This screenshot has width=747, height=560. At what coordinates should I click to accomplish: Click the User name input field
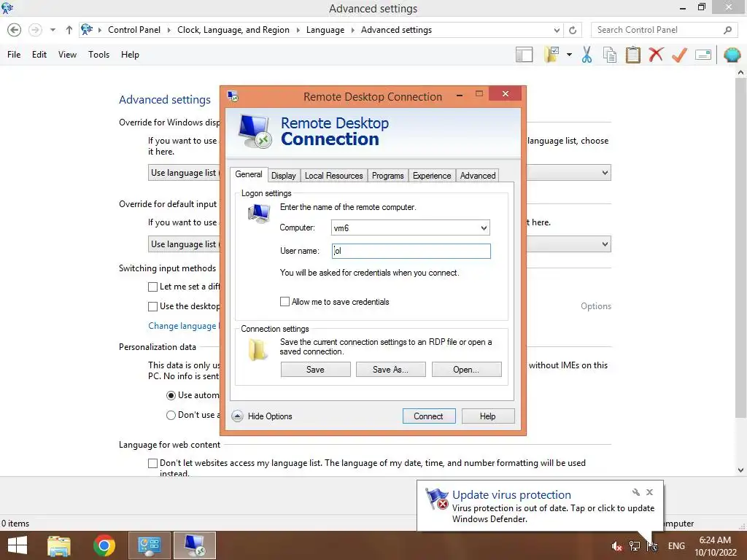(411, 251)
